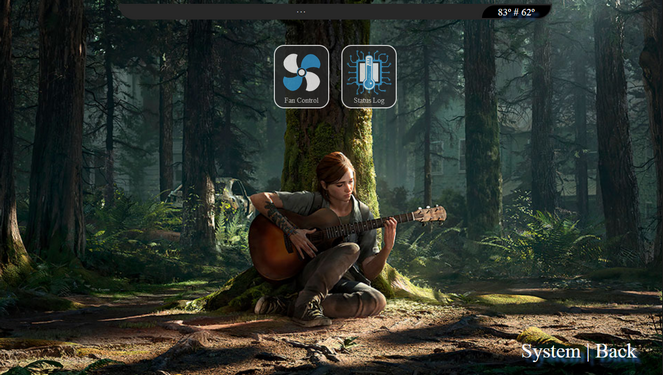Screen dimensions: 663x375
Task: Select the System link
Action: coord(551,352)
